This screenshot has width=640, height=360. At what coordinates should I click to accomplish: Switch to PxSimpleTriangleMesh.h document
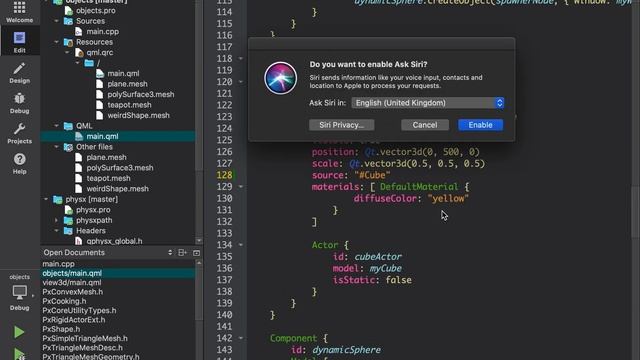(85, 338)
